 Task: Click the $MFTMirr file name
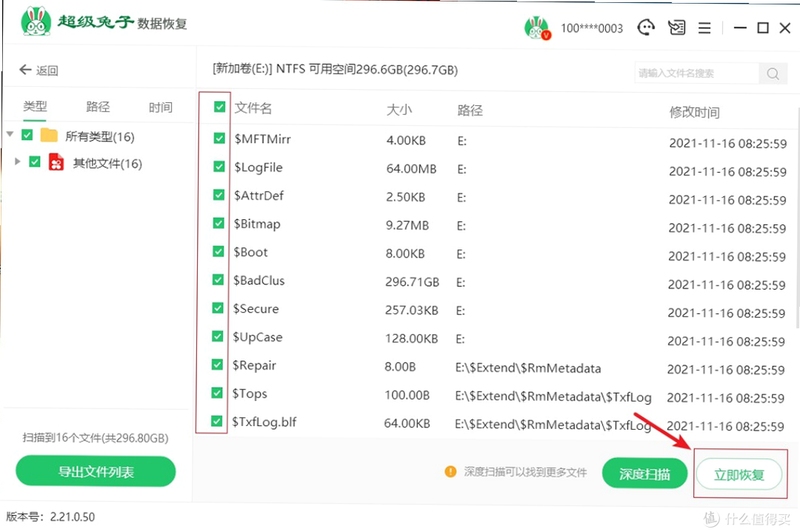[262, 139]
